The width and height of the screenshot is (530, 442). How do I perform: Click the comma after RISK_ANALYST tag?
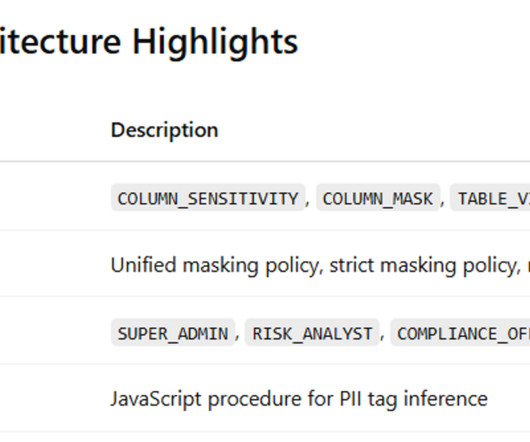coord(383,339)
